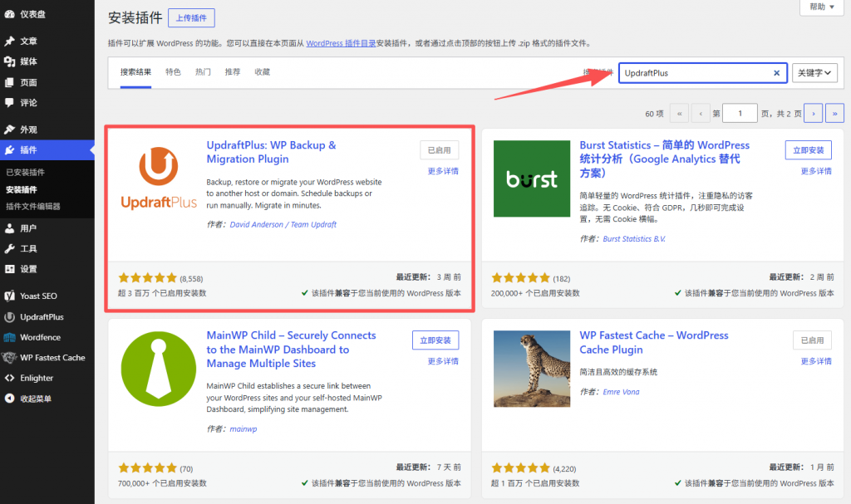Open the MainWP Child title link
Viewport: 851px width, 504px height.
[x=291, y=350]
